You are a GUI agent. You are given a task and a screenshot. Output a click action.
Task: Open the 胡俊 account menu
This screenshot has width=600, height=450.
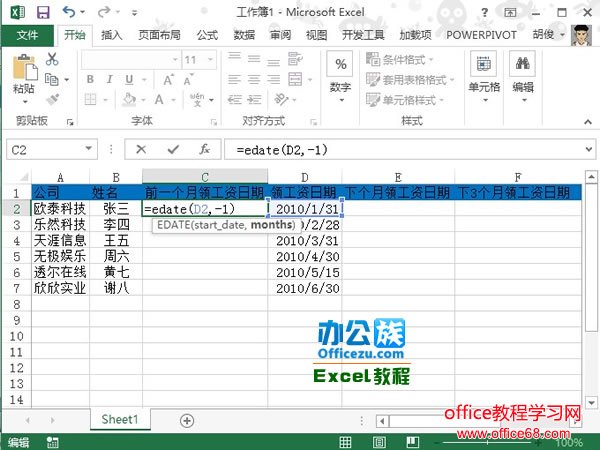pyautogui.click(x=549, y=35)
